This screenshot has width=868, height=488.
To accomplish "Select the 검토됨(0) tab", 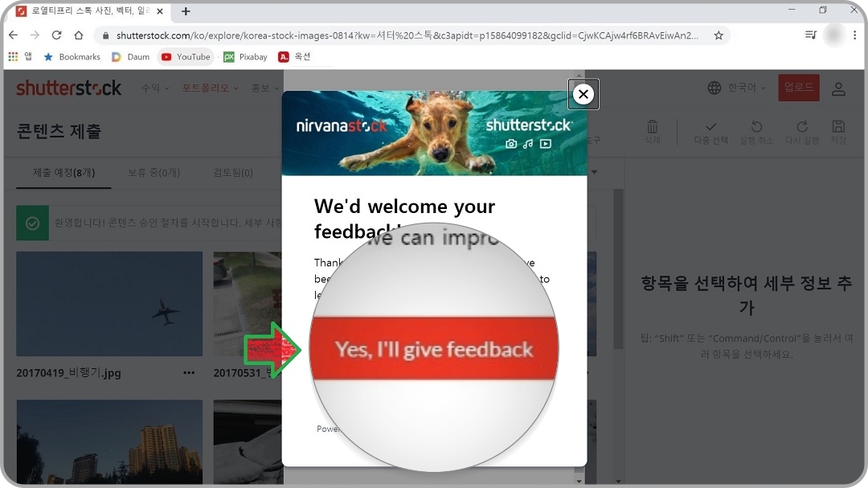I will pyautogui.click(x=233, y=173).
